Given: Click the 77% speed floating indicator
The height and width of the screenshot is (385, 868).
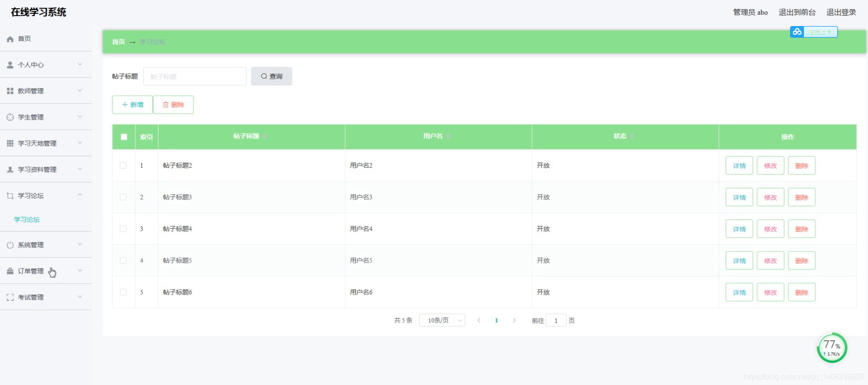Looking at the screenshot, I should pos(832,348).
